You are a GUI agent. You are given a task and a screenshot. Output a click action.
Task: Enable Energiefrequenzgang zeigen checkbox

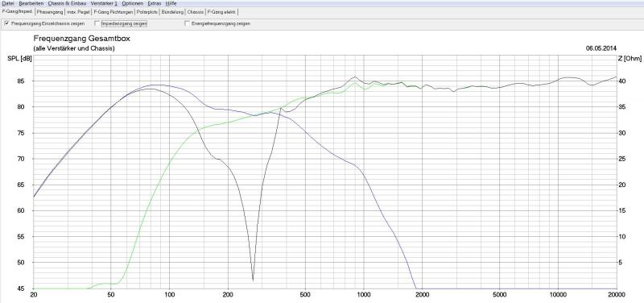(188, 23)
